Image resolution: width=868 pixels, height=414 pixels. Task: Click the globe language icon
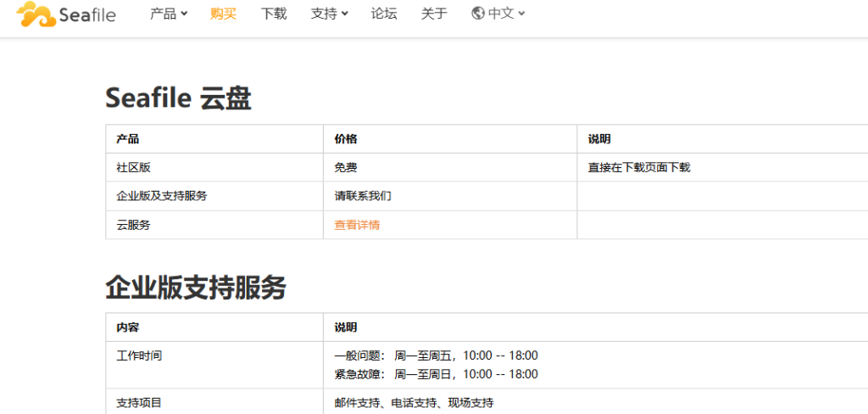click(478, 14)
